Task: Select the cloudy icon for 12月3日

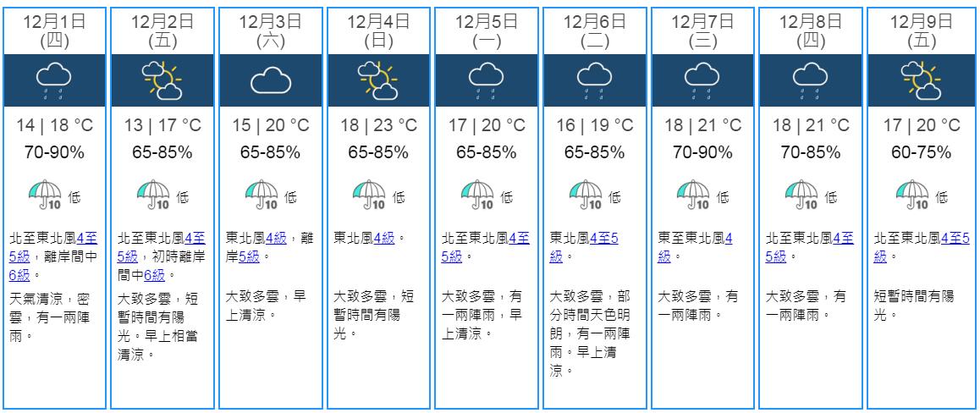Action: pyautogui.click(x=271, y=80)
